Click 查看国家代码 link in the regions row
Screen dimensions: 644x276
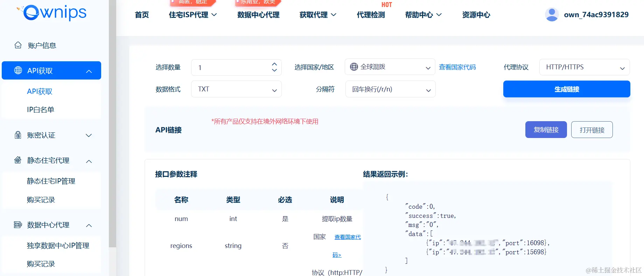click(x=348, y=237)
